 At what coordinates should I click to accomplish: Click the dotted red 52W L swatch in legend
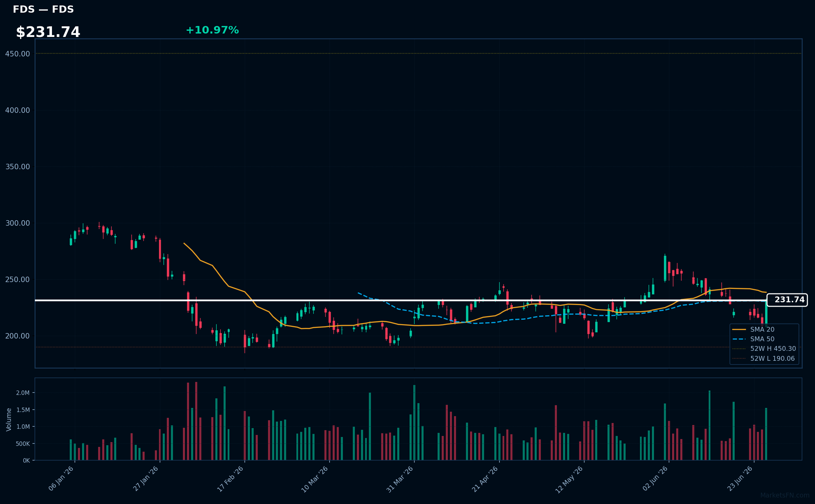point(739,358)
